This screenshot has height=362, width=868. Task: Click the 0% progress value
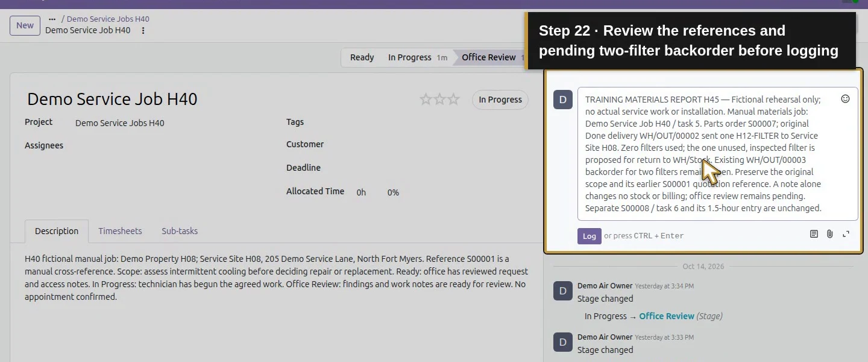(x=393, y=192)
